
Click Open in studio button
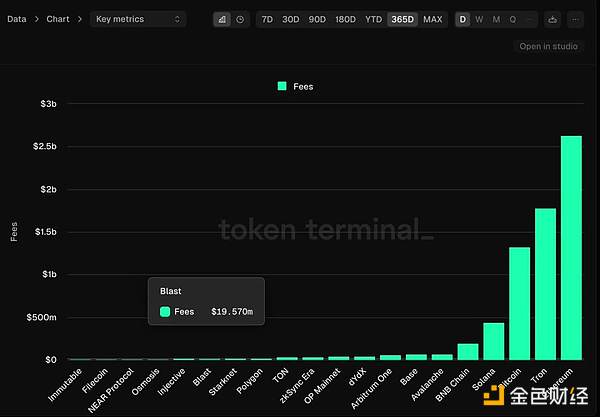[x=548, y=46]
